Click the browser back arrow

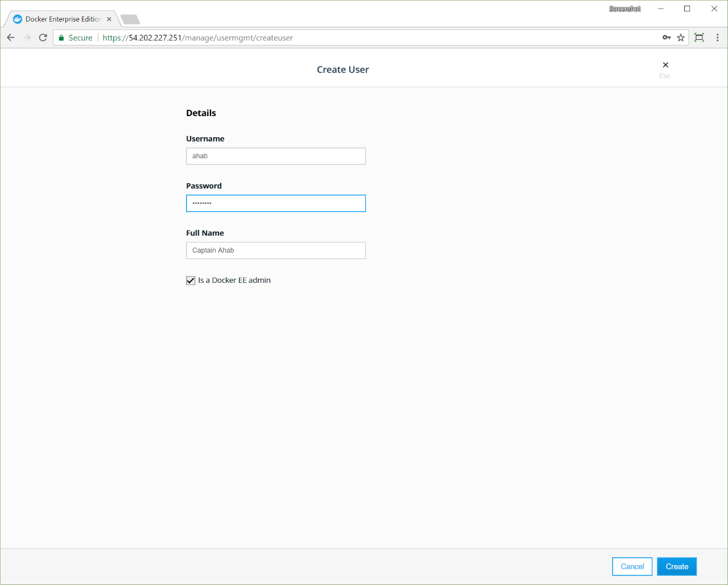[11, 38]
